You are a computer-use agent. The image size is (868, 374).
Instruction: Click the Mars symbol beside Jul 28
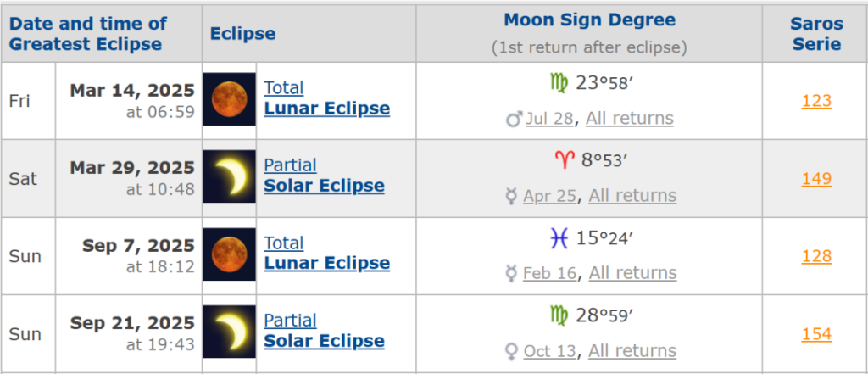coord(515,119)
